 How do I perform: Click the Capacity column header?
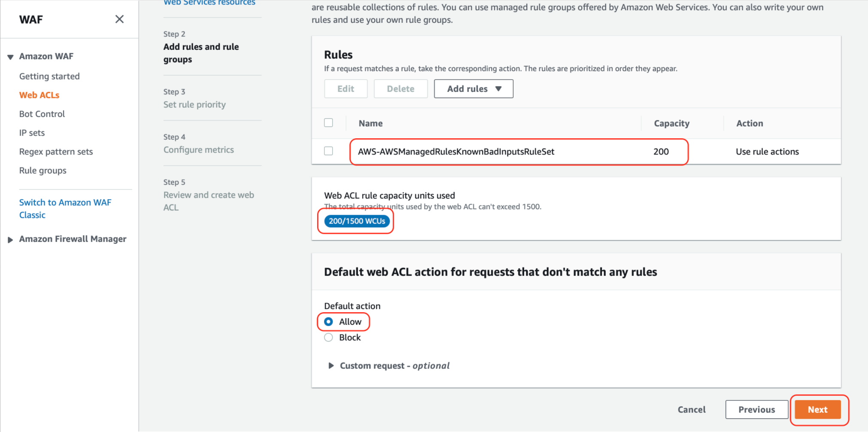672,123
